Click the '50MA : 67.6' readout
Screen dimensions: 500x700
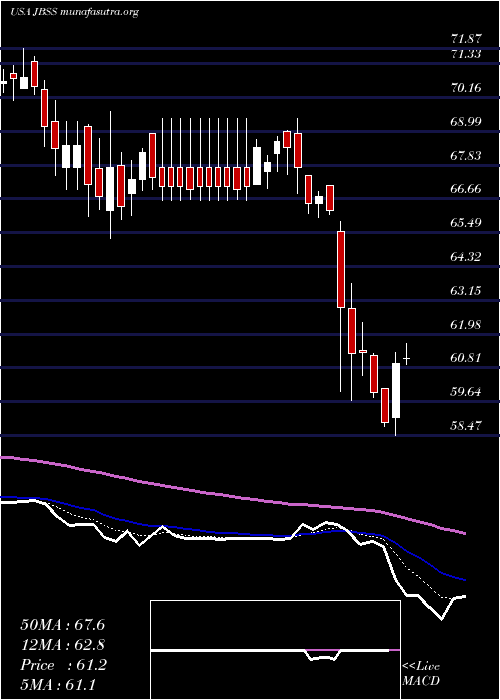(62, 625)
